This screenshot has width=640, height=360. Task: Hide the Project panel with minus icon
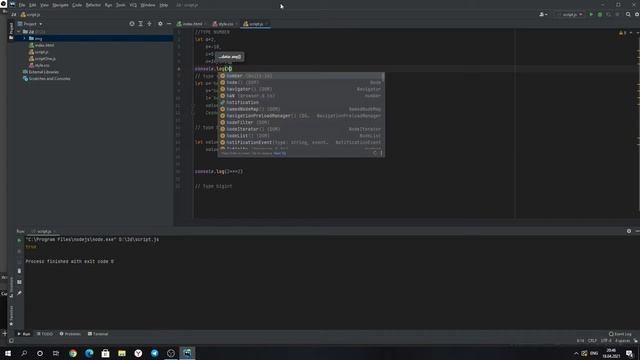tap(169, 24)
